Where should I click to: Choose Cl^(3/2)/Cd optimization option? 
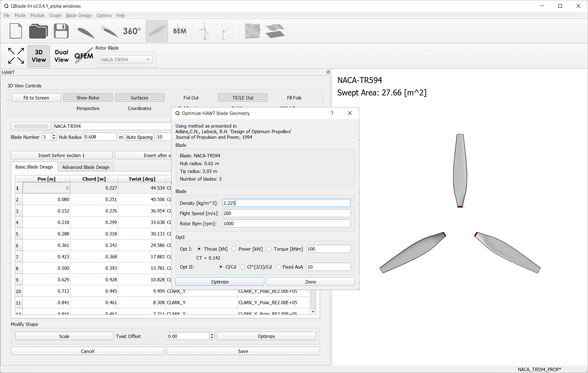click(x=243, y=267)
